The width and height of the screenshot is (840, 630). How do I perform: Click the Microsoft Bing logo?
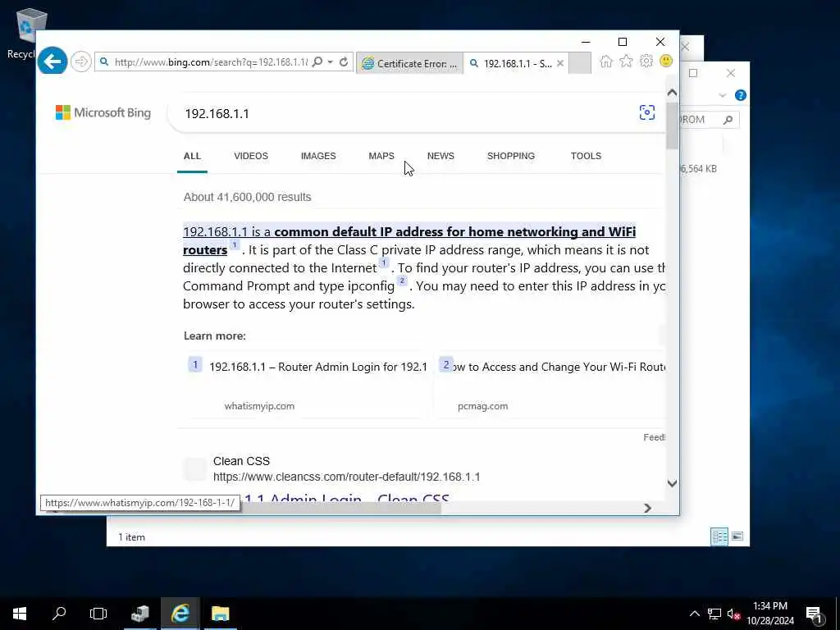(x=103, y=112)
